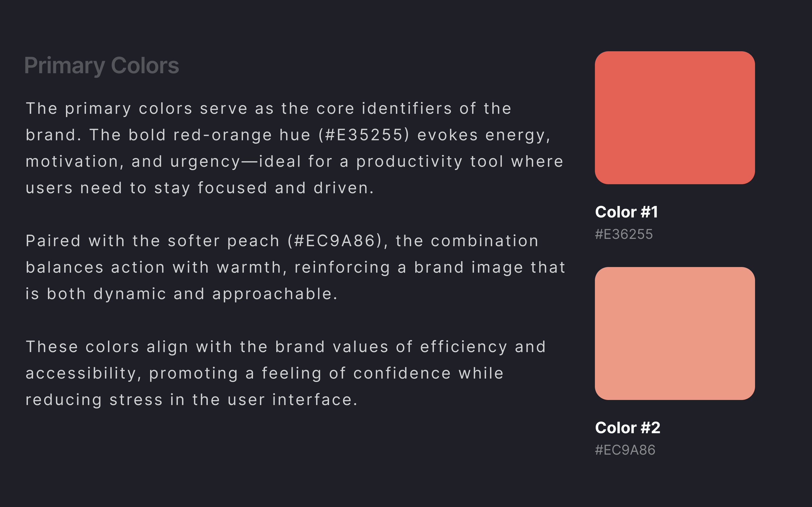Image resolution: width=812 pixels, height=507 pixels.
Task: Click the Color #2 label
Action: pyautogui.click(x=627, y=428)
